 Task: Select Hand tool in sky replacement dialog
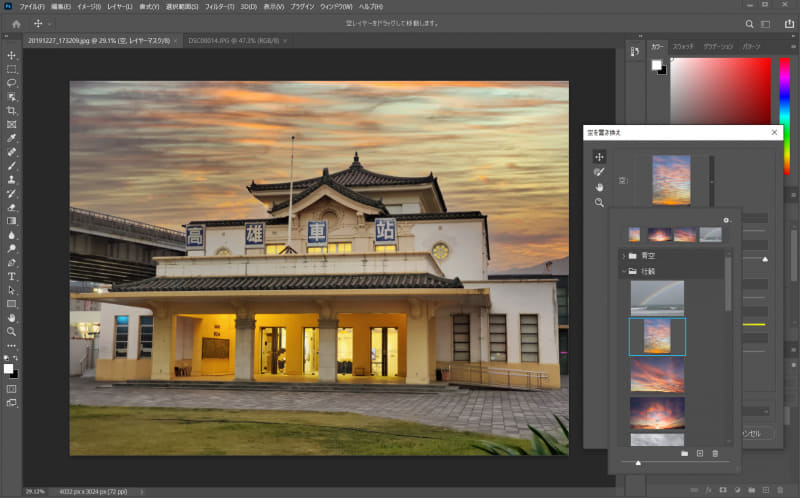coord(599,187)
